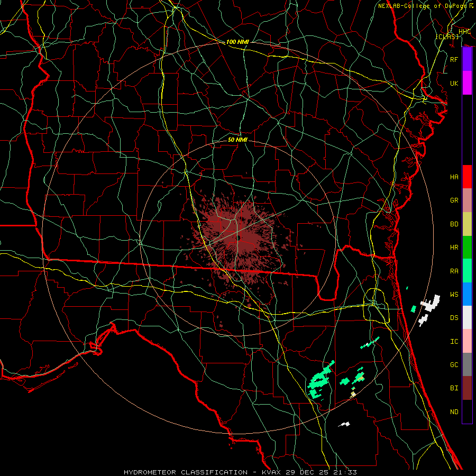Click the GC legend label
476x476 pixels.
[x=454, y=365]
